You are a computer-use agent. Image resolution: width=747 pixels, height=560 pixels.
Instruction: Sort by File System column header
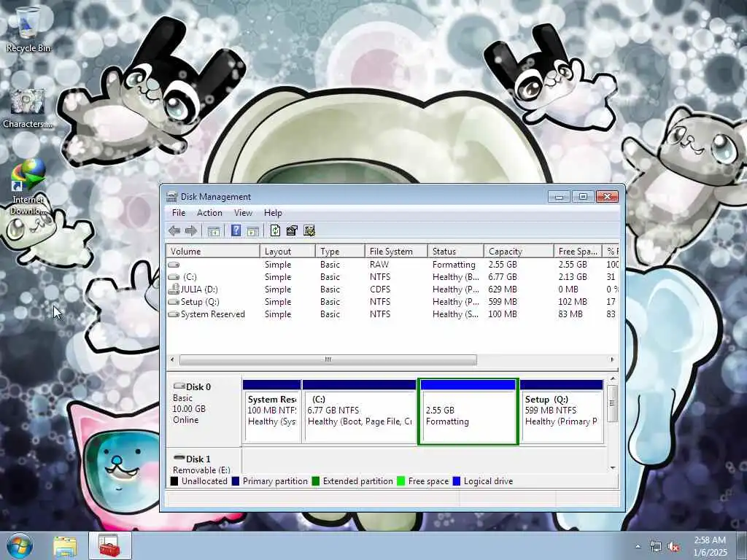tap(396, 251)
